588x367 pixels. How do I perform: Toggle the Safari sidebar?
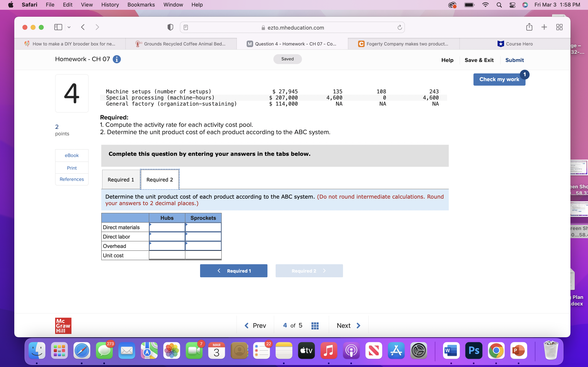point(58,27)
